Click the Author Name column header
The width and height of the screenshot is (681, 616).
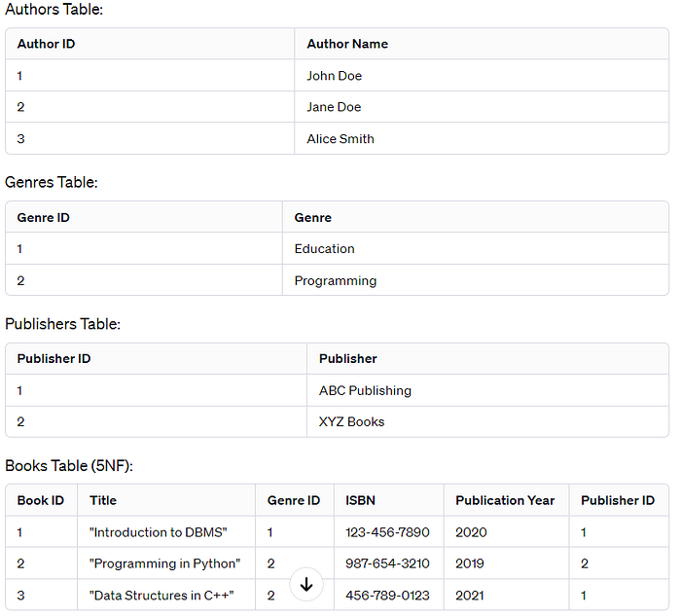[347, 44]
